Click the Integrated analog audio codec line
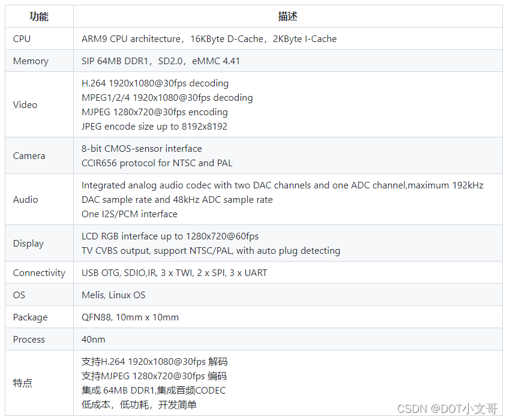The height and width of the screenshot is (420, 507). click(x=282, y=185)
